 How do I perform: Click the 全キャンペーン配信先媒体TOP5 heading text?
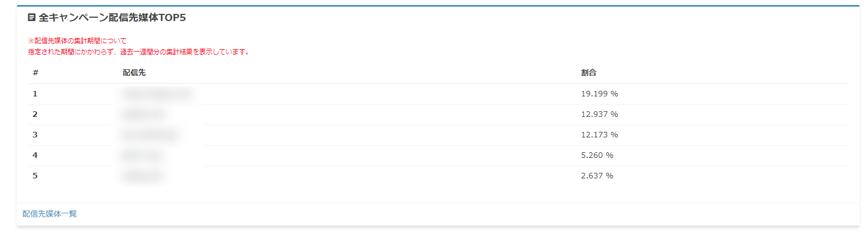tap(112, 18)
